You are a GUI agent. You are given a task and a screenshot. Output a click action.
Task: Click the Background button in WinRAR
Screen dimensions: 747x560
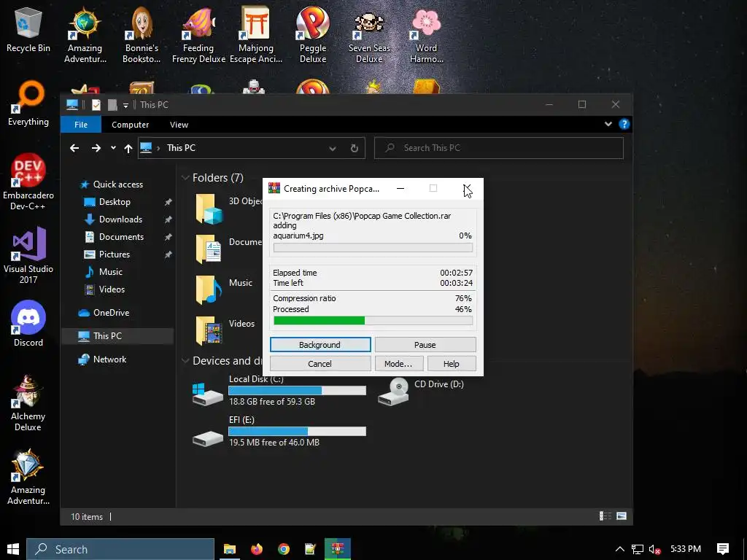pos(320,345)
